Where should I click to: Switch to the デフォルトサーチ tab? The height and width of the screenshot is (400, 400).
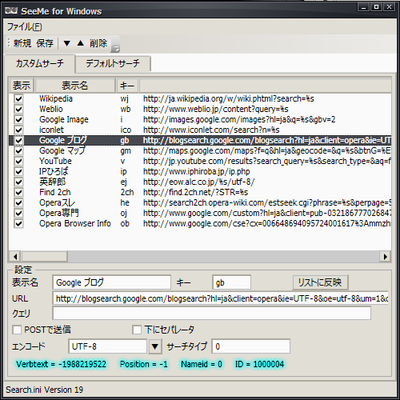113,63
